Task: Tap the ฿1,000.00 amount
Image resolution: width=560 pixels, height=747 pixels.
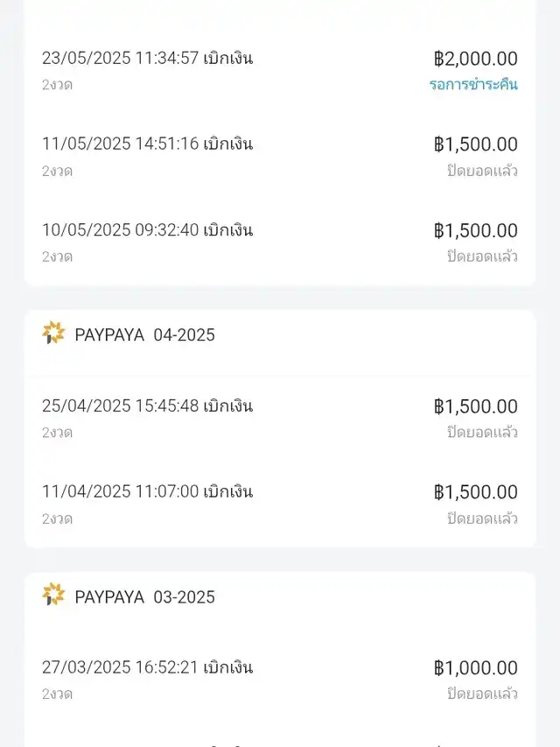Action: (x=476, y=668)
